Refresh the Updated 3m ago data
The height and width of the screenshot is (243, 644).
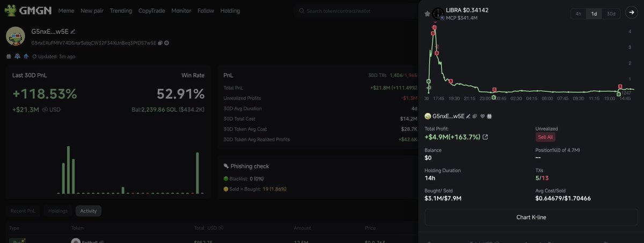pos(34,56)
